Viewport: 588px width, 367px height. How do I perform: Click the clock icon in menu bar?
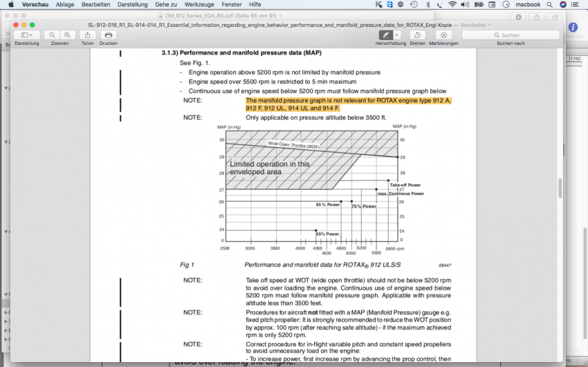506,5
